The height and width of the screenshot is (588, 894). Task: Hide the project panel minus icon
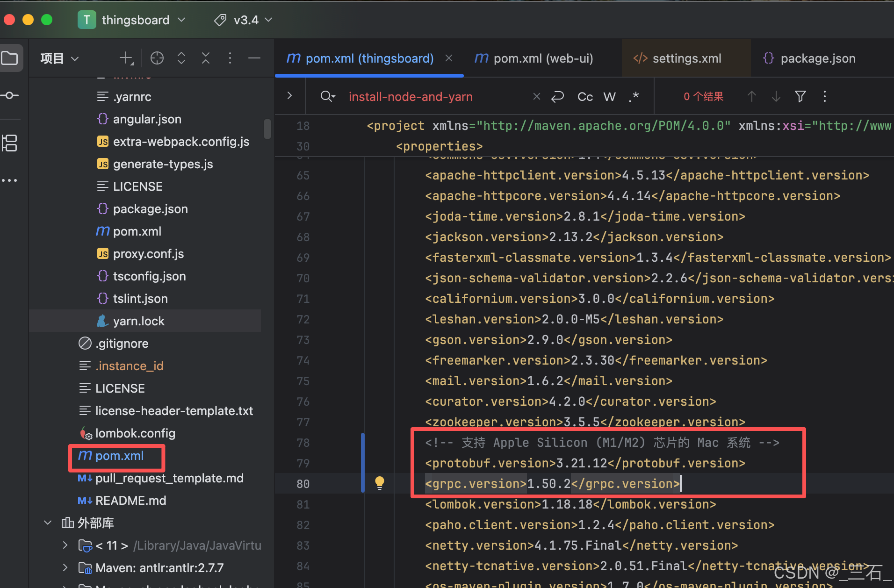(x=254, y=58)
